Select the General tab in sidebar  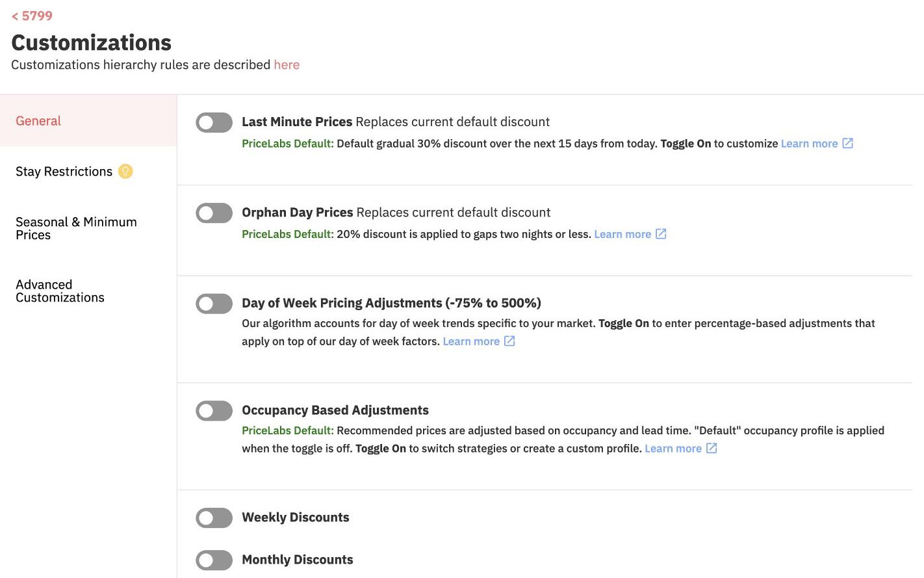coord(38,121)
